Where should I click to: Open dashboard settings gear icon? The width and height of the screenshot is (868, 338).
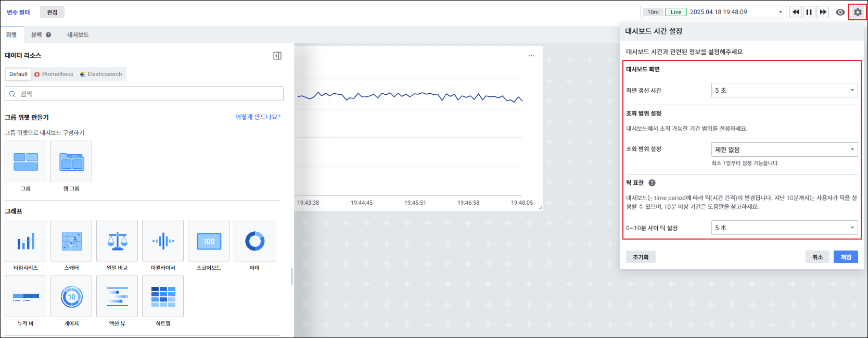(x=857, y=12)
